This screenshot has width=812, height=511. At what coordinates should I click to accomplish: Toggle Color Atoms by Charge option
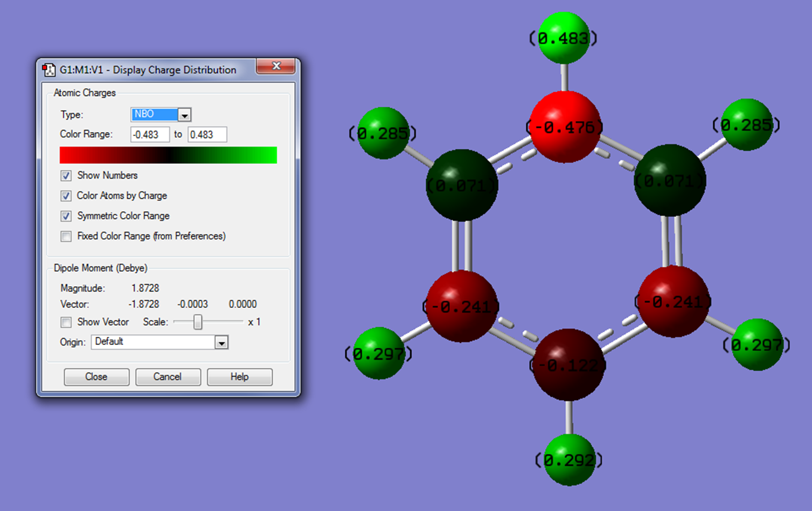(x=66, y=196)
